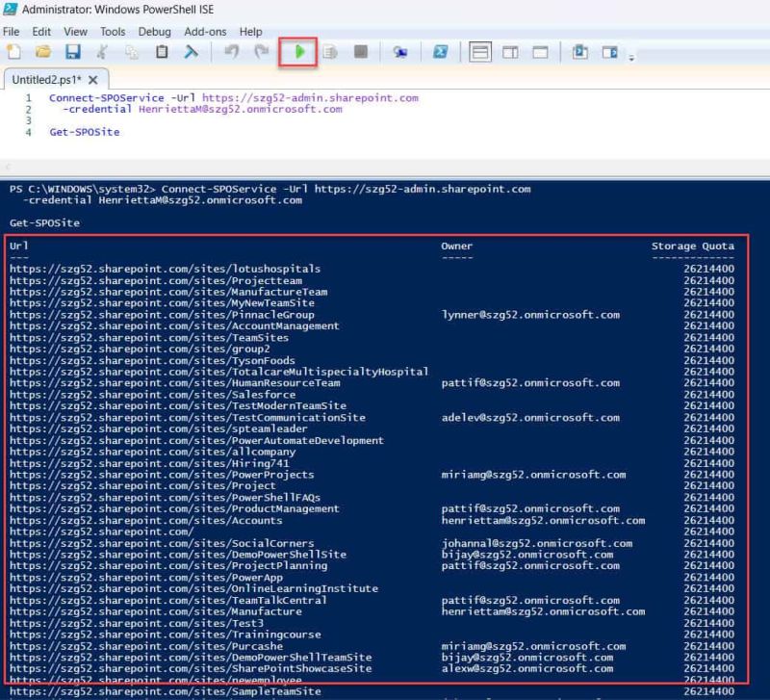Click the Paste icon on the toolbar
This screenshot has height=700, width=770.
tap(162, 53)
